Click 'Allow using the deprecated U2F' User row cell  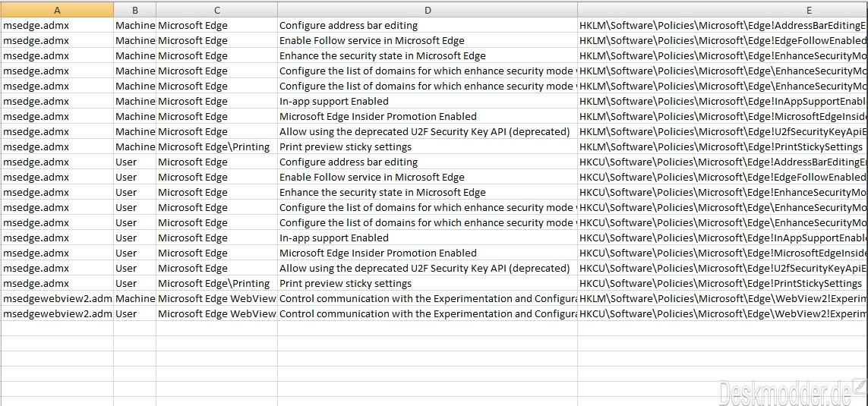(428, 269)
